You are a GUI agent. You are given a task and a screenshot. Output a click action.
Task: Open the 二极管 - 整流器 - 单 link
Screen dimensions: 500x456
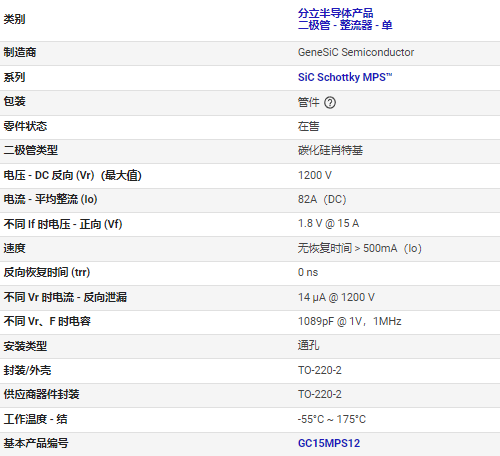[345, 25]
